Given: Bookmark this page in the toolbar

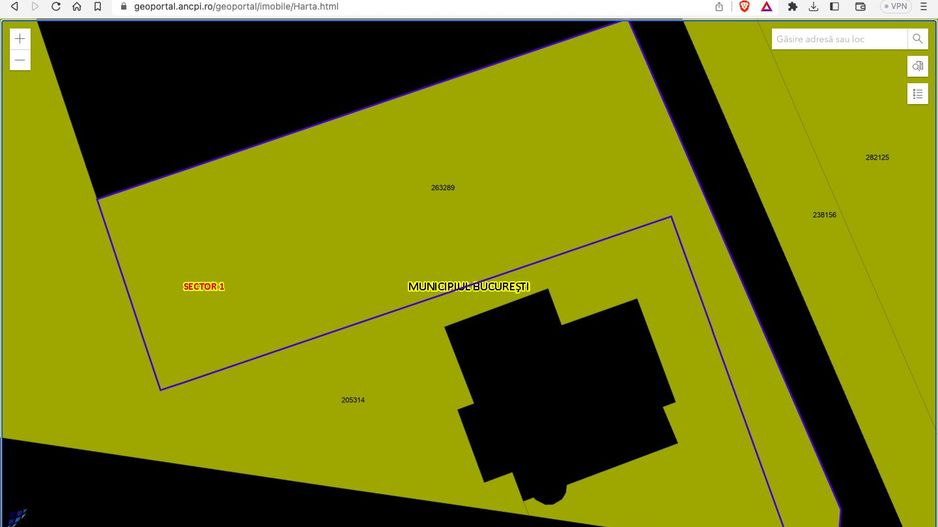Looking at the screenshot, I should 97,6.
